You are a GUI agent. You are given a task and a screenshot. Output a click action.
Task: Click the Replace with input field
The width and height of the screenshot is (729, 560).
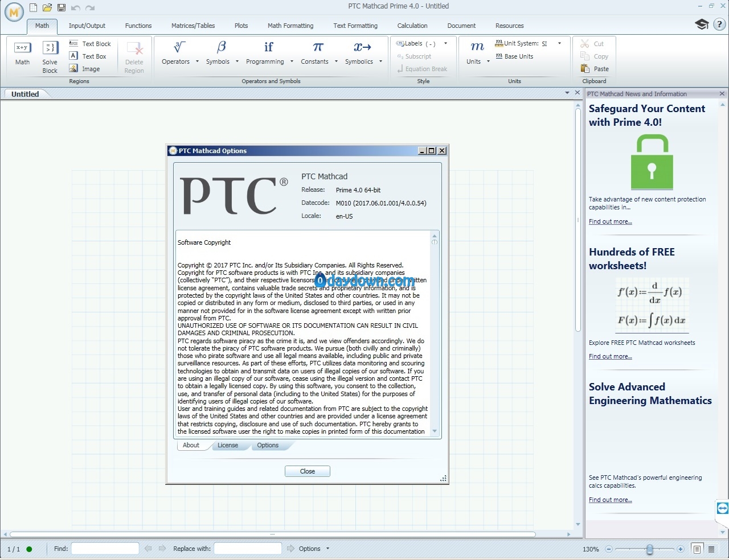point(248,549)
